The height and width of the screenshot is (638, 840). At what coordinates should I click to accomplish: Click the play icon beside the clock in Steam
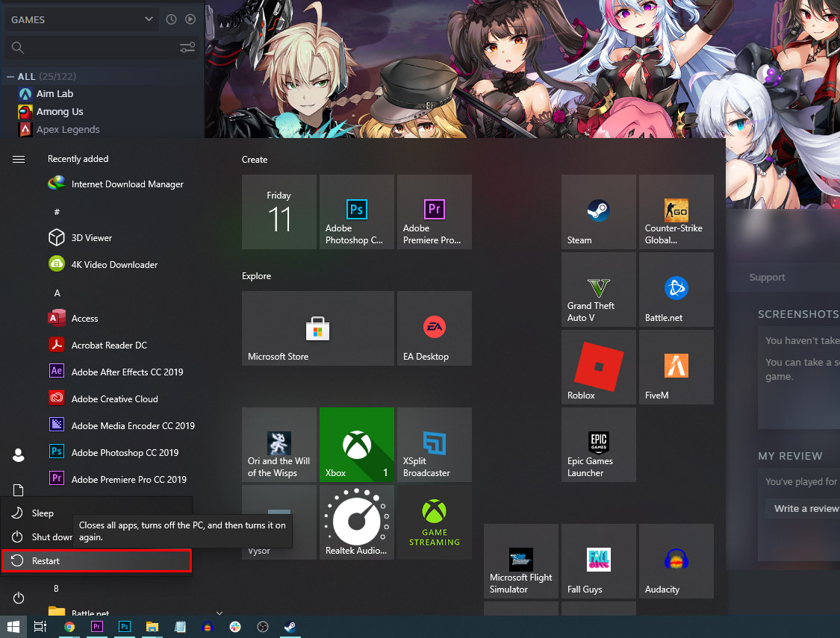pyautogui.click(x=190, y=19)
